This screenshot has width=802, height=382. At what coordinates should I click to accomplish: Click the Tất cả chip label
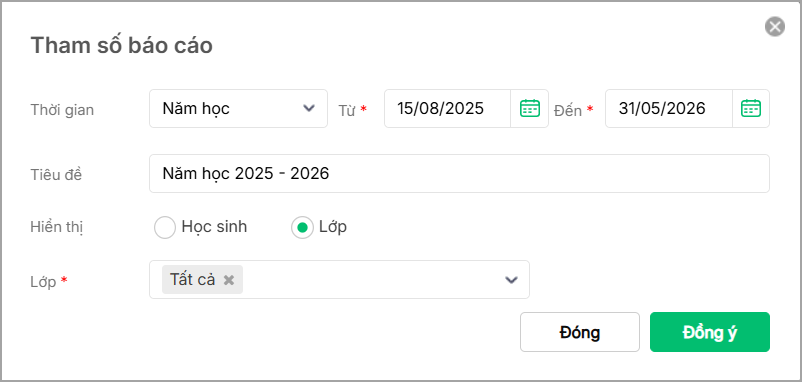click(192, 280)
